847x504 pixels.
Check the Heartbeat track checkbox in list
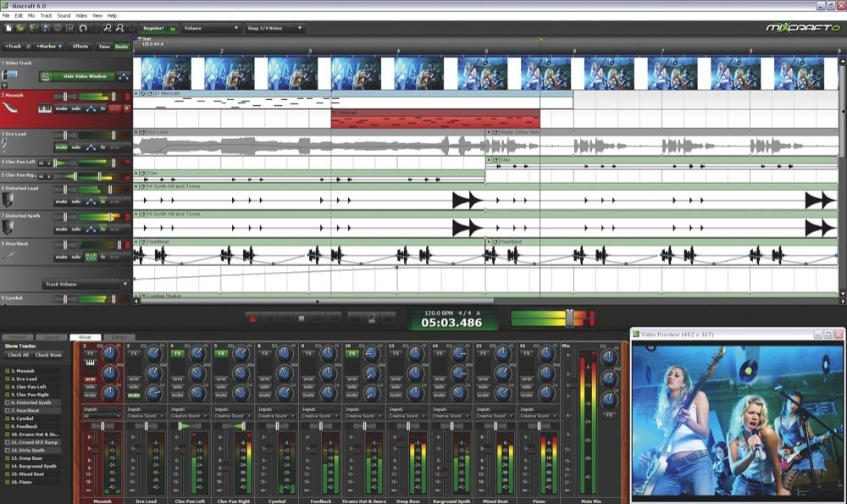click(8, 411)
